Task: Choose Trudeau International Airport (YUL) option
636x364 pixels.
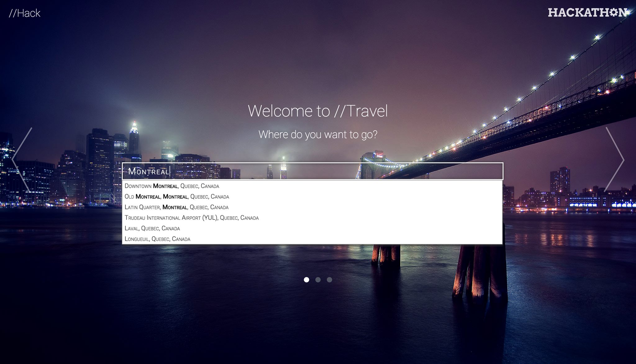Action: coord(192,218)
